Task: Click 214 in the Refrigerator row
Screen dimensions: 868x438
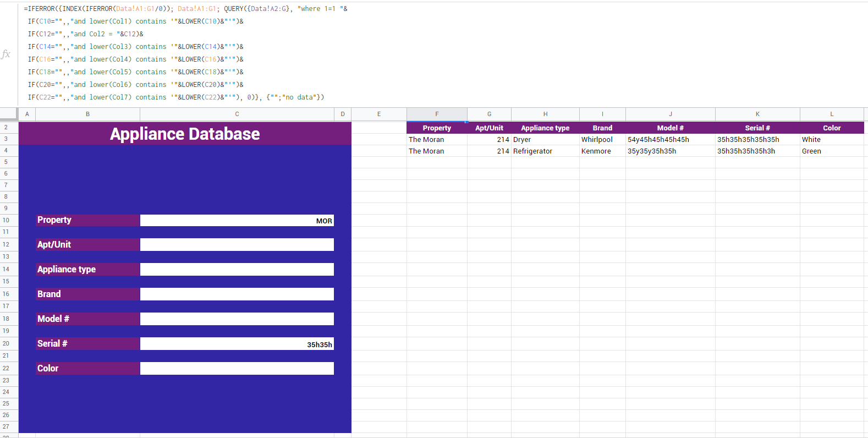Action: 489,151
